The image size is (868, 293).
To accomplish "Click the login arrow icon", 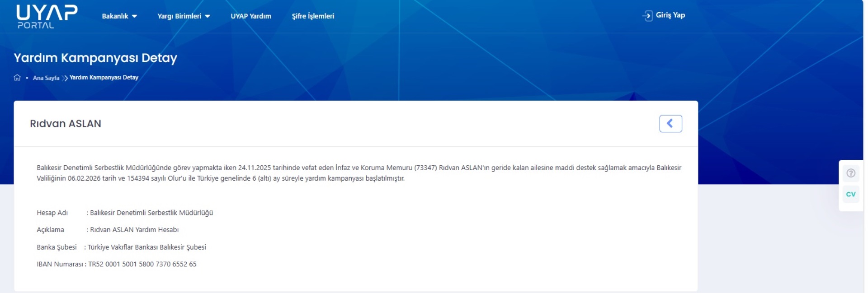I will click(647, 16).
